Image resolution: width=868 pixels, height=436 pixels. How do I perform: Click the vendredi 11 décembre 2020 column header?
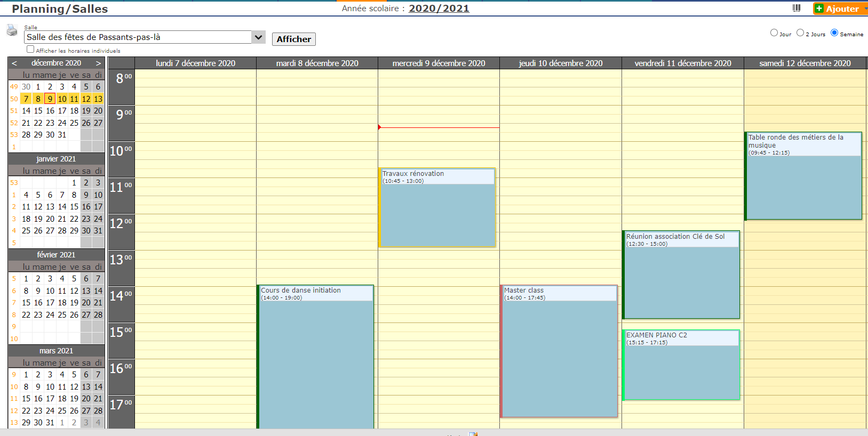(683, 63)
